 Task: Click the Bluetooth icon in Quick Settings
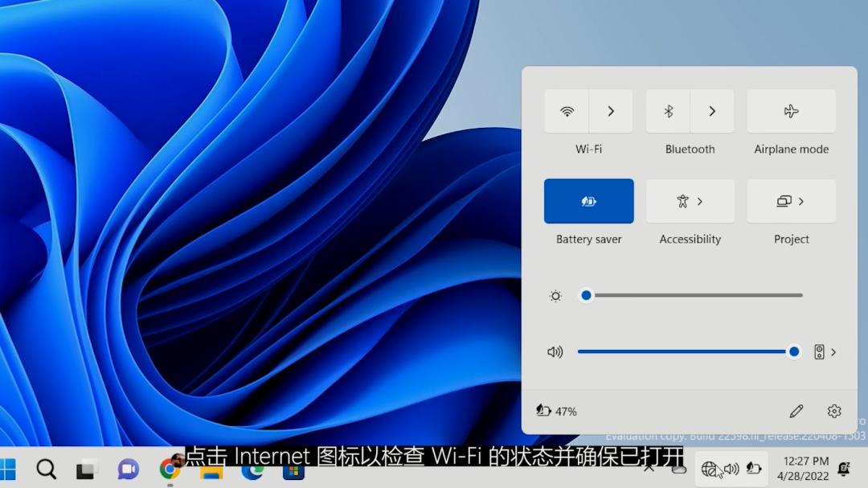[668, 111]
